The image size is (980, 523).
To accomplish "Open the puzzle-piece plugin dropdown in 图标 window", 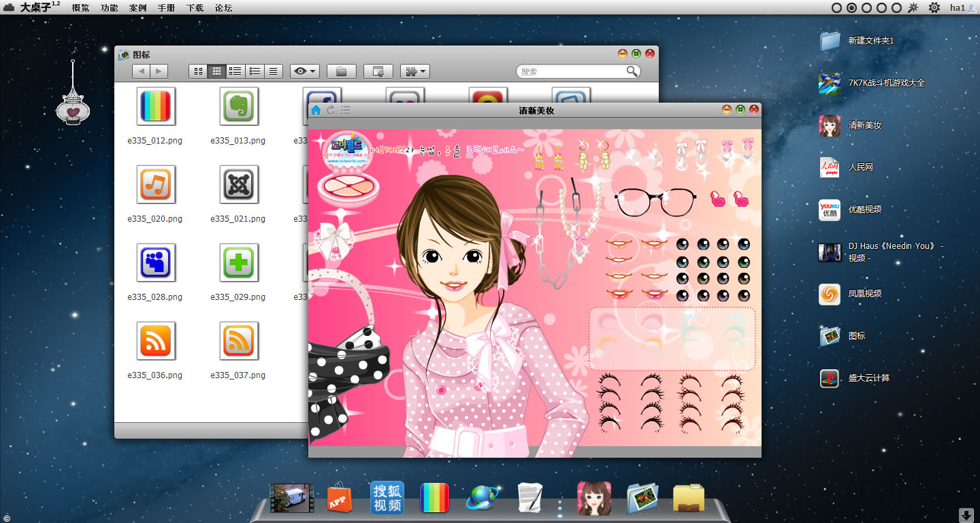I will 414,71.
